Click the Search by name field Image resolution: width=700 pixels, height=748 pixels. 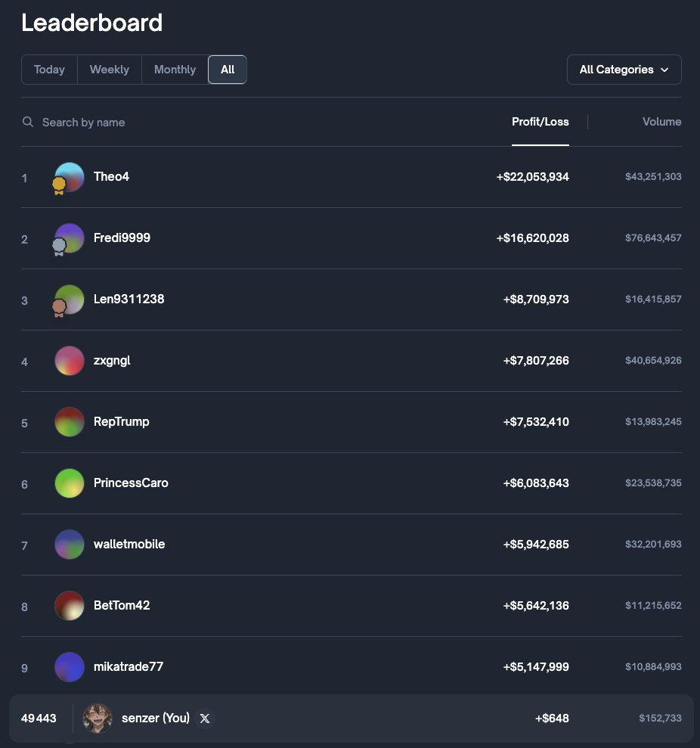(83, 123)
